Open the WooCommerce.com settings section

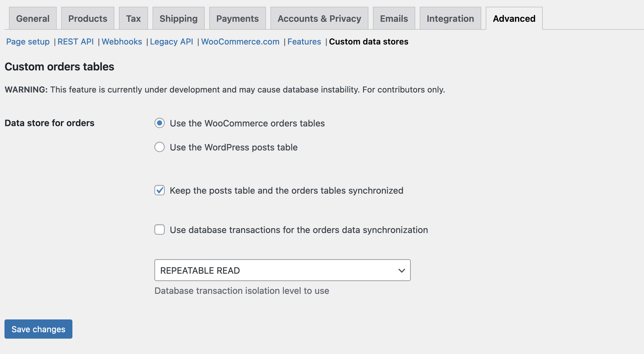tap(240, 42)
